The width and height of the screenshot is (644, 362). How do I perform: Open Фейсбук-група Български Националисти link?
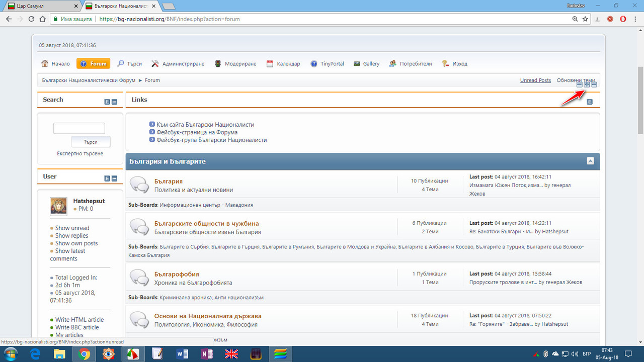point(211,140)
